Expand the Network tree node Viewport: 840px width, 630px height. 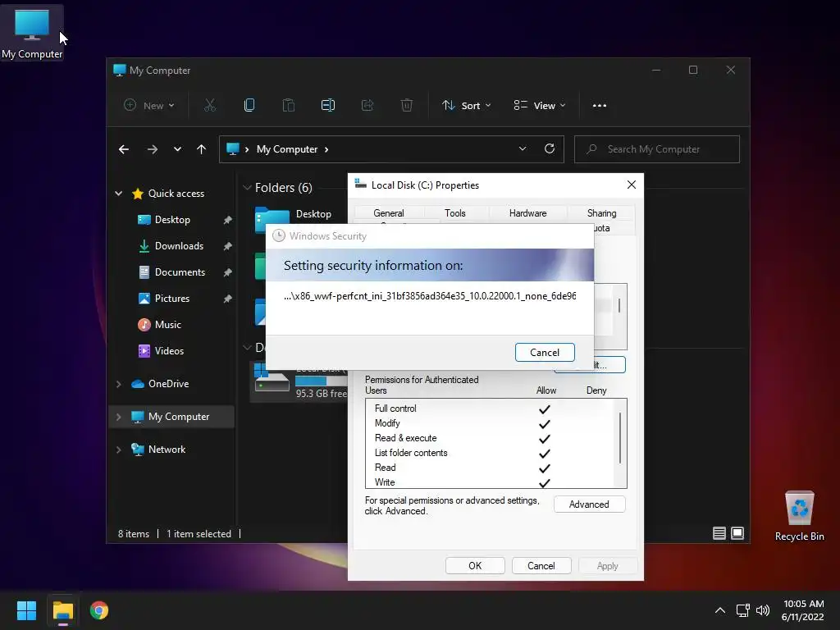coord(118,450)
